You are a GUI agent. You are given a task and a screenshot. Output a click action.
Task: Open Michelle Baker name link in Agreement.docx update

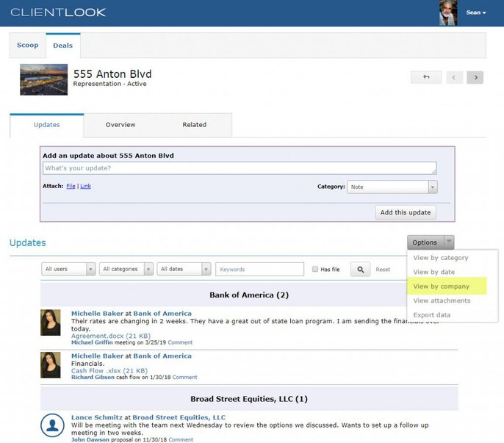coord(98,314)
